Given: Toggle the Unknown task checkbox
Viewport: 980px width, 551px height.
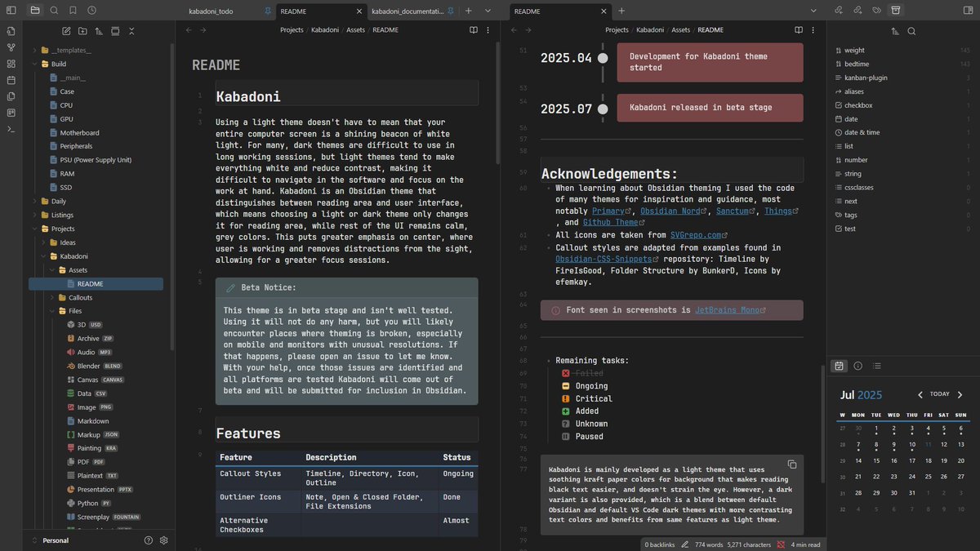Looking at the screenshot, I should [x=566, y=424].
